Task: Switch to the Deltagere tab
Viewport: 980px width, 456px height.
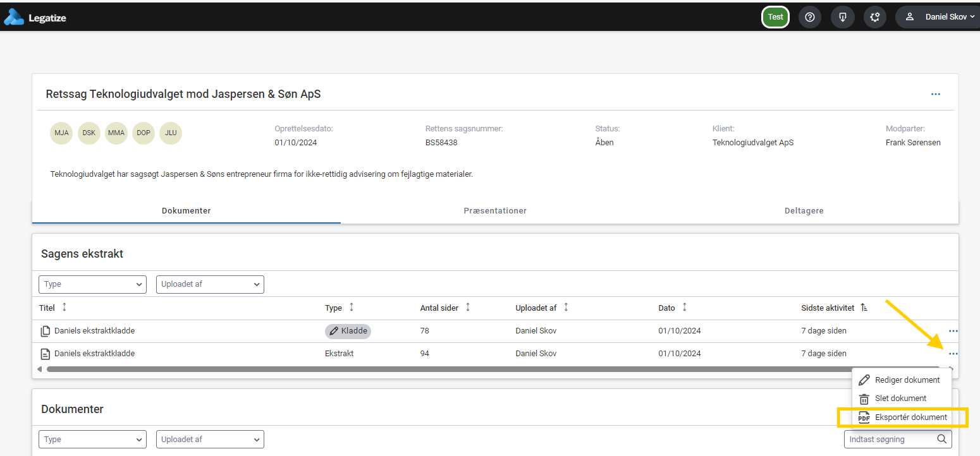Action: [804, 211]
